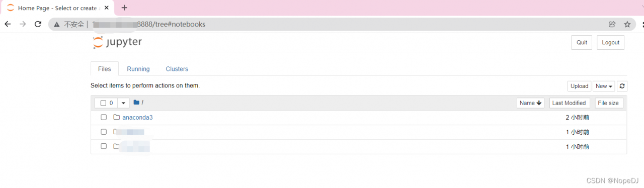The width and height of the screenshot is (644, 188).
Task: Switch to the Running tab
Action: tap(138, 69)
